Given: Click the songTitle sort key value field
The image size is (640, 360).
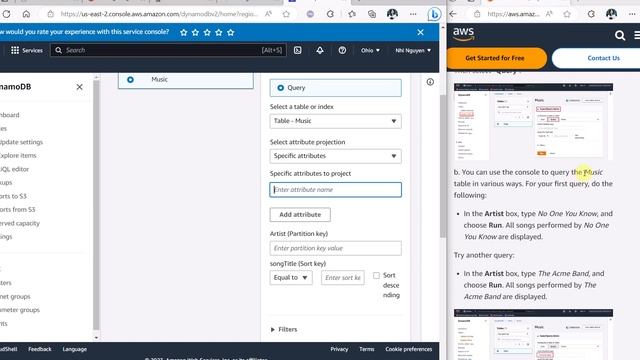Looking at the screenshot, I should (x=343, y=278).
